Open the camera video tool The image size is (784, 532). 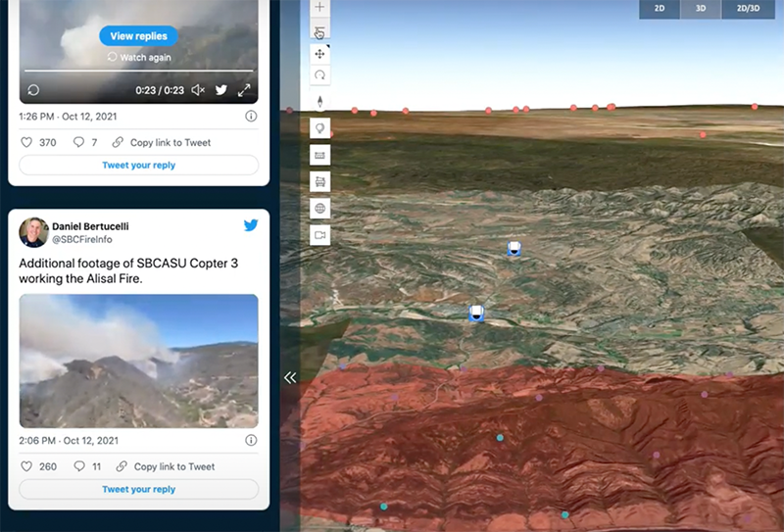click(x=320, y=235)
